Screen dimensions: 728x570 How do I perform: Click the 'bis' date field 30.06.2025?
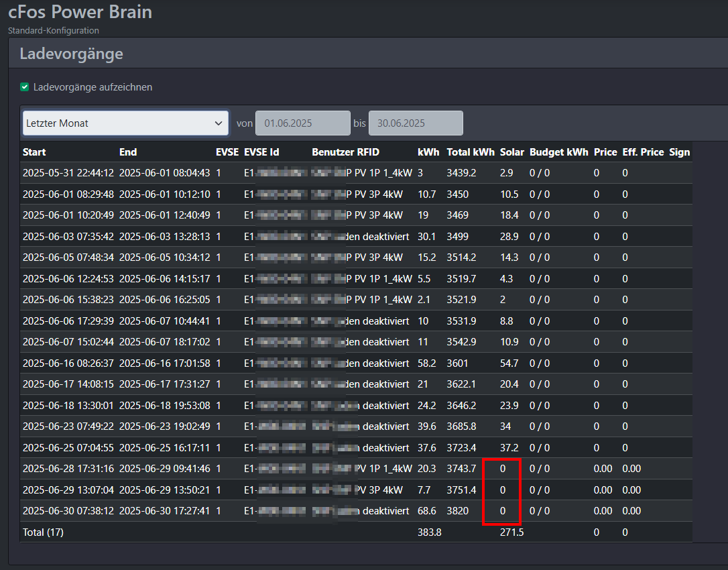(416, 123)
